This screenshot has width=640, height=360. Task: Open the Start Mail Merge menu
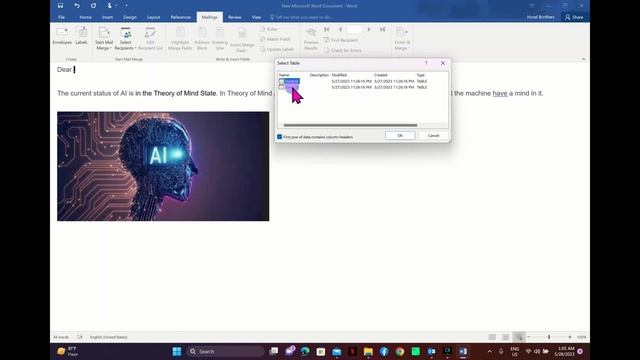[x=104, y=39]
